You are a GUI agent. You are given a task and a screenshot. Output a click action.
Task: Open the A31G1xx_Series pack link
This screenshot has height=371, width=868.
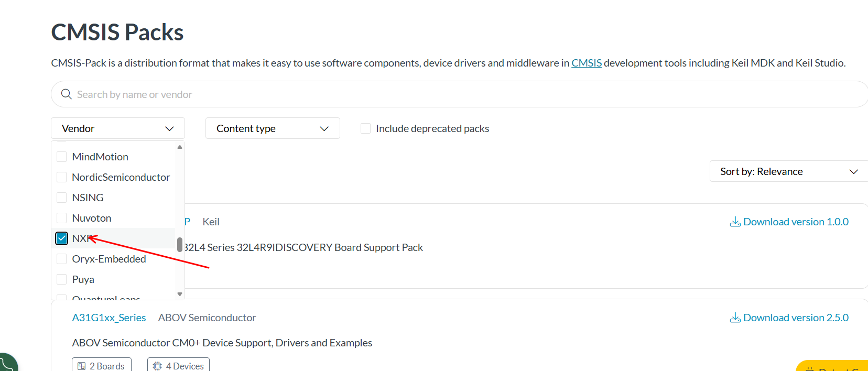109,318
